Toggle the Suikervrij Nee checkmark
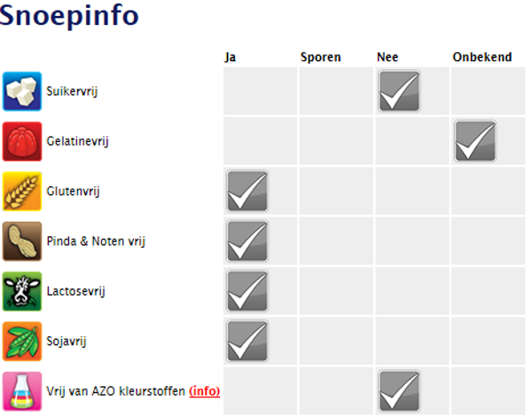 pyautogui.click(x=399, y=91)
